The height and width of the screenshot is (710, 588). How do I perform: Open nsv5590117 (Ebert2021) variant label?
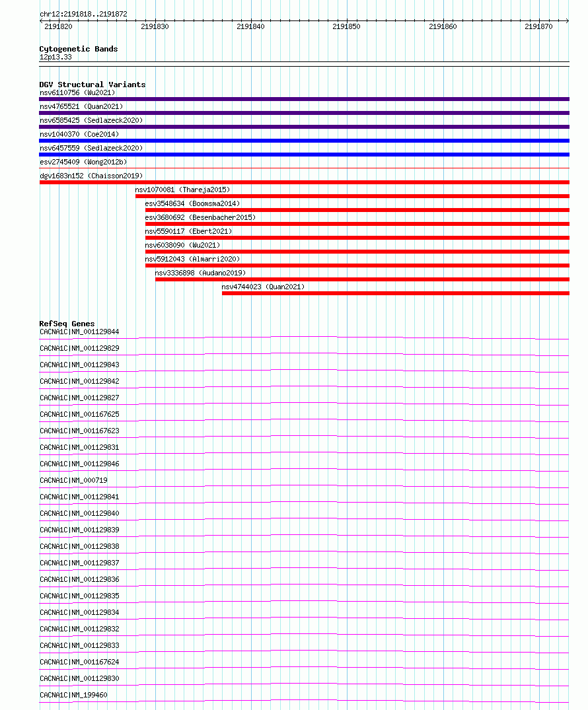[188, 231]
